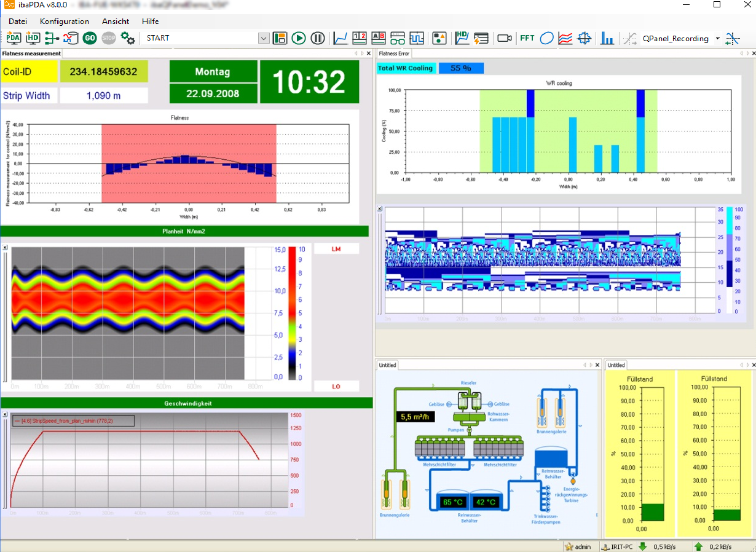Click the left Füllstand level bar gauge
This screenshot has width=756, height=552.
[x=640, y=455]
